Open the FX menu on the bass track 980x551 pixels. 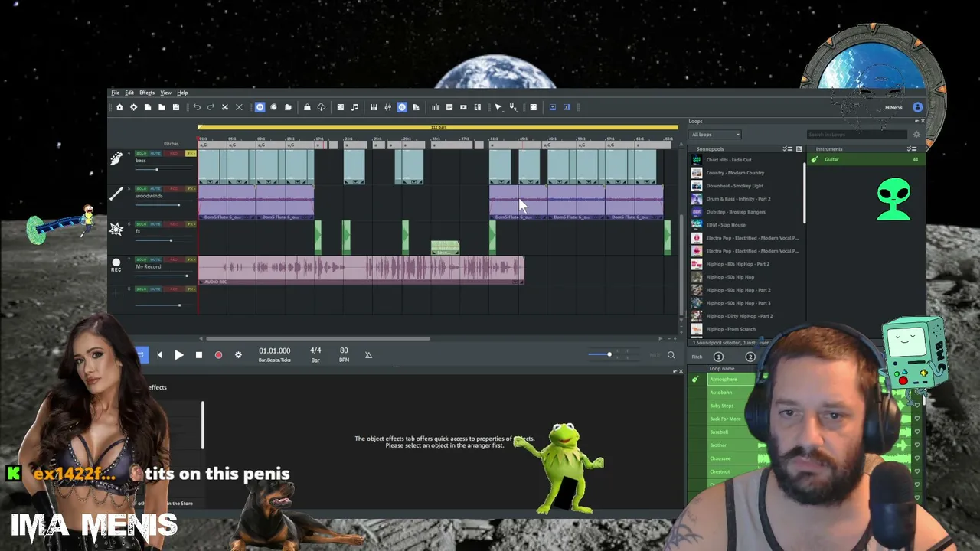click(191, 154)
